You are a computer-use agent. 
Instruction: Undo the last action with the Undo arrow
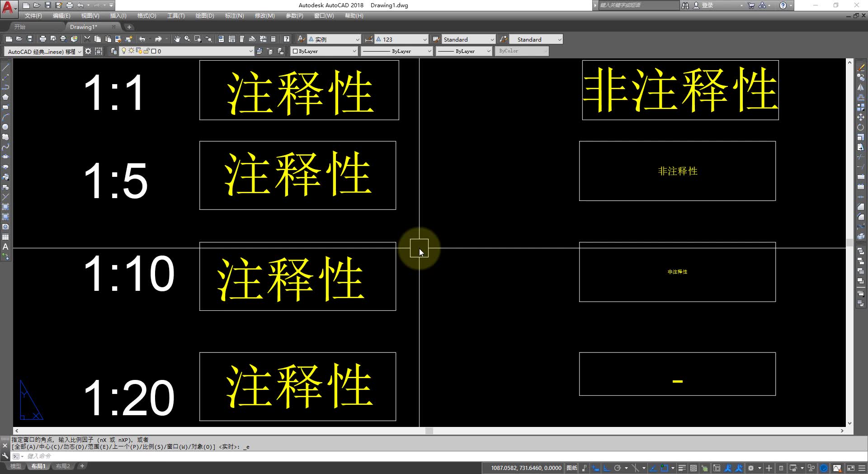point(142,39)
